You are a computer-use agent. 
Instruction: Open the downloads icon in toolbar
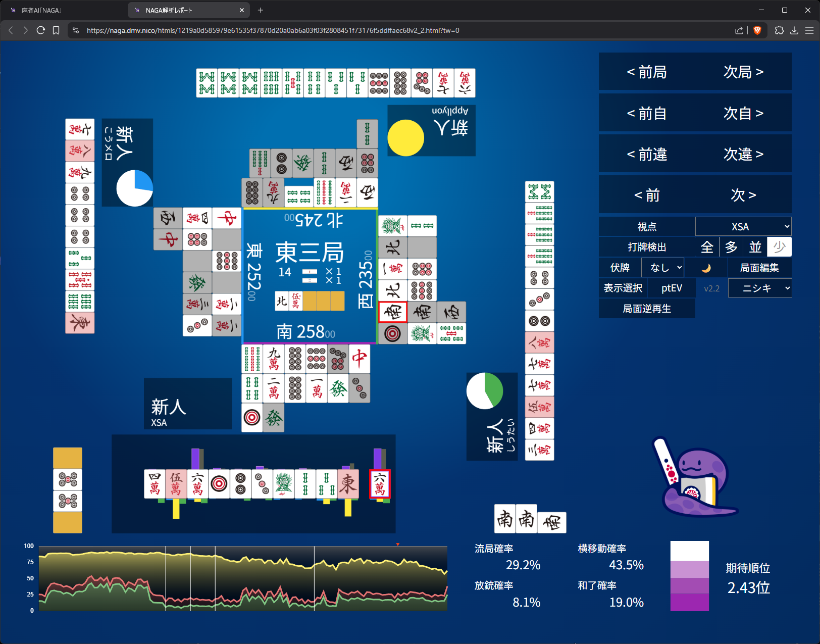click(794, 30)
